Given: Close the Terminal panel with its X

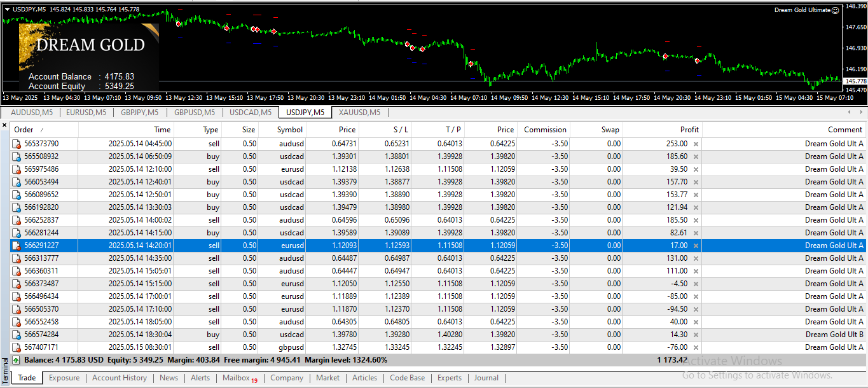Looking at the screenshot, I should 5,125.
